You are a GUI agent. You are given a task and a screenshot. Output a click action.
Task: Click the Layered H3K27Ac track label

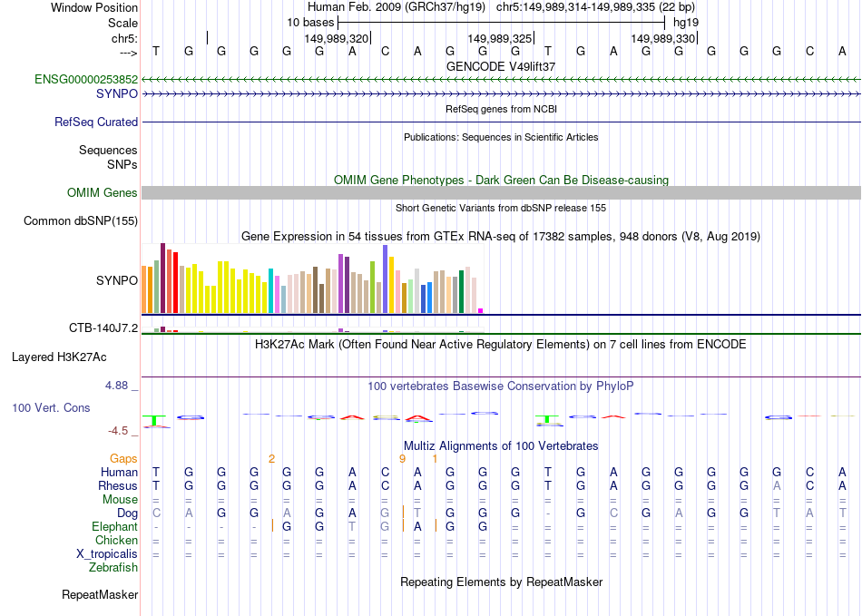point(59,357)
